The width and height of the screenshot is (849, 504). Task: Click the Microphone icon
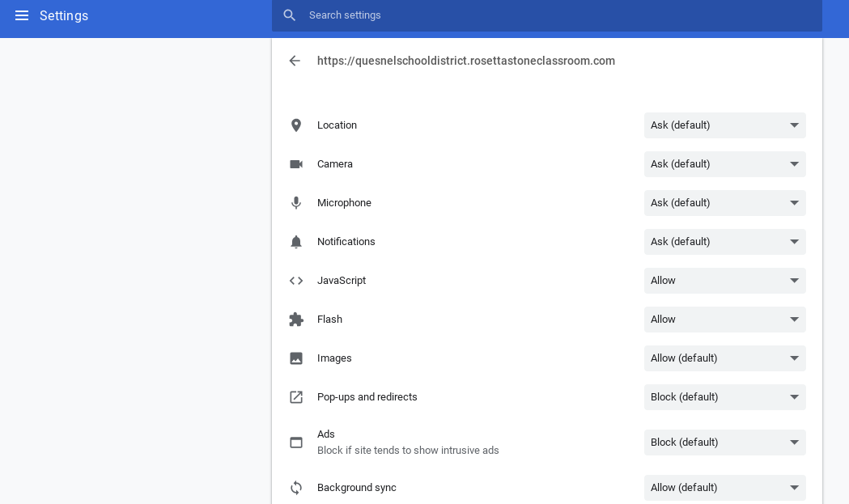coord(296,203)
